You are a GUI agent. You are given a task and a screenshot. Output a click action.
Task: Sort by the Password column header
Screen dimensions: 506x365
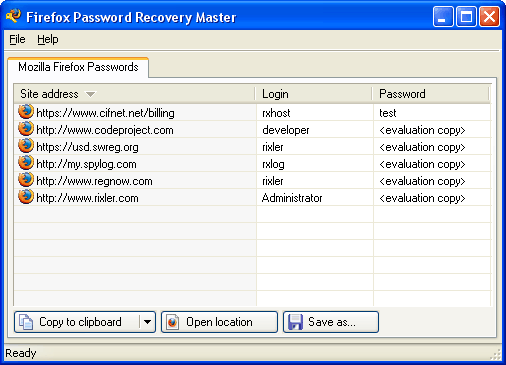(x=431, y=94)
